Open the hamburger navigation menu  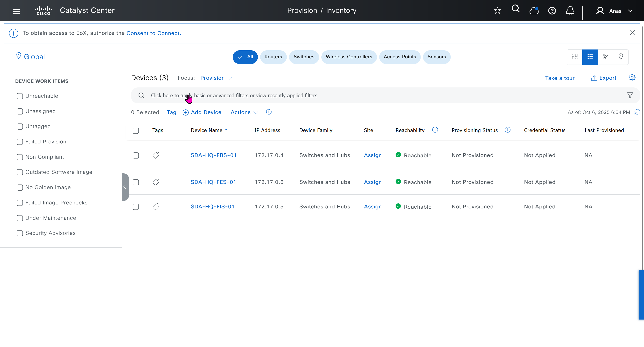click(17, 11)
